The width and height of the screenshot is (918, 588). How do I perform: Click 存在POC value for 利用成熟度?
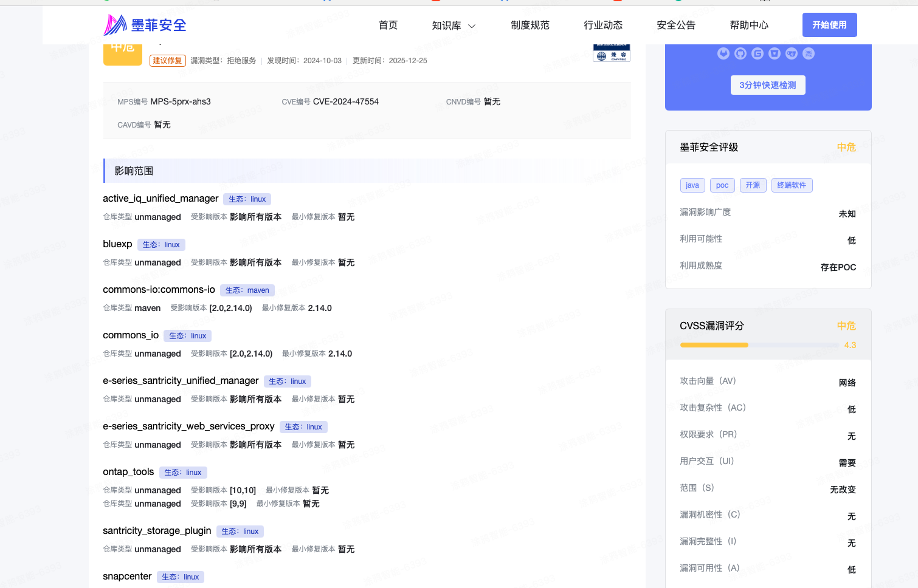pyautogui.click(x=838, y=267)
